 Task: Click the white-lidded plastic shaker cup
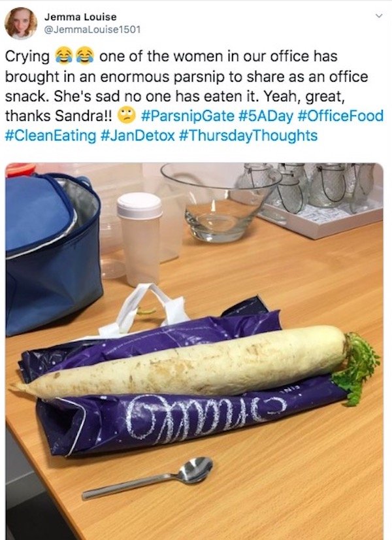click(x=140, y=239)
